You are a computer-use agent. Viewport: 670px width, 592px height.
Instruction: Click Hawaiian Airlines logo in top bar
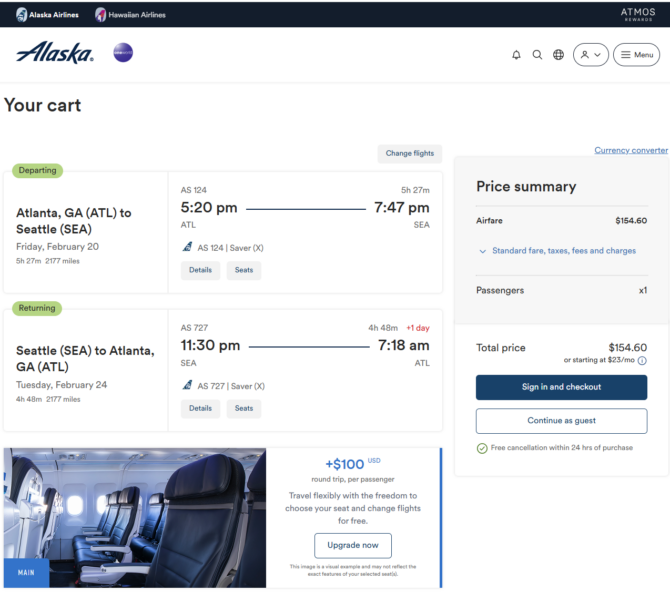[131, 15]
